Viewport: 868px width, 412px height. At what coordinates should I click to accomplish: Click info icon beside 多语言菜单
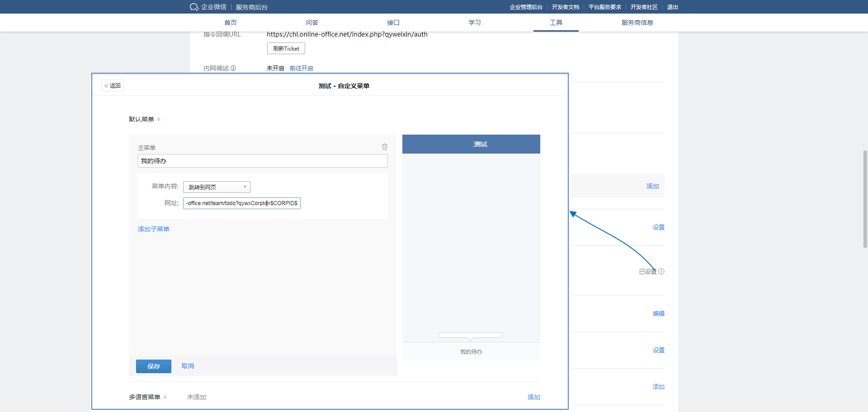pos(165,397)
